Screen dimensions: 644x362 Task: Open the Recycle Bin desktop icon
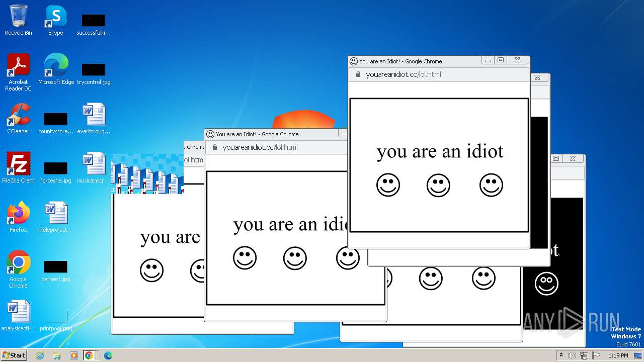tap(18, 21)
